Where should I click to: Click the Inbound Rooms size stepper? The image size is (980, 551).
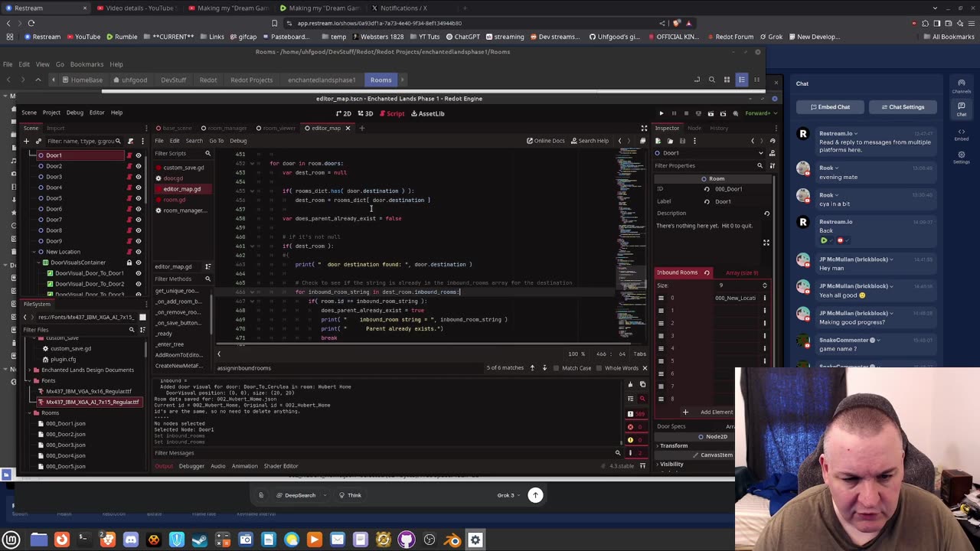(x=764, y=285)
